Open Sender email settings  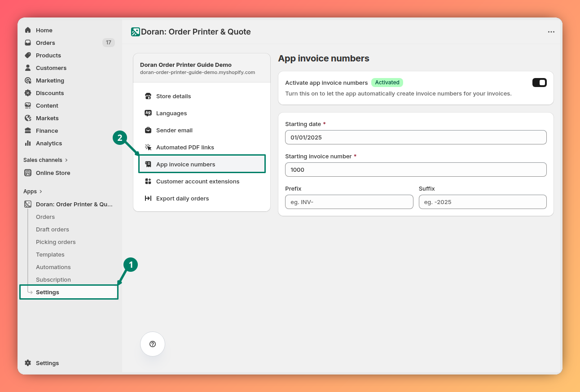click(x=202, y=130)
